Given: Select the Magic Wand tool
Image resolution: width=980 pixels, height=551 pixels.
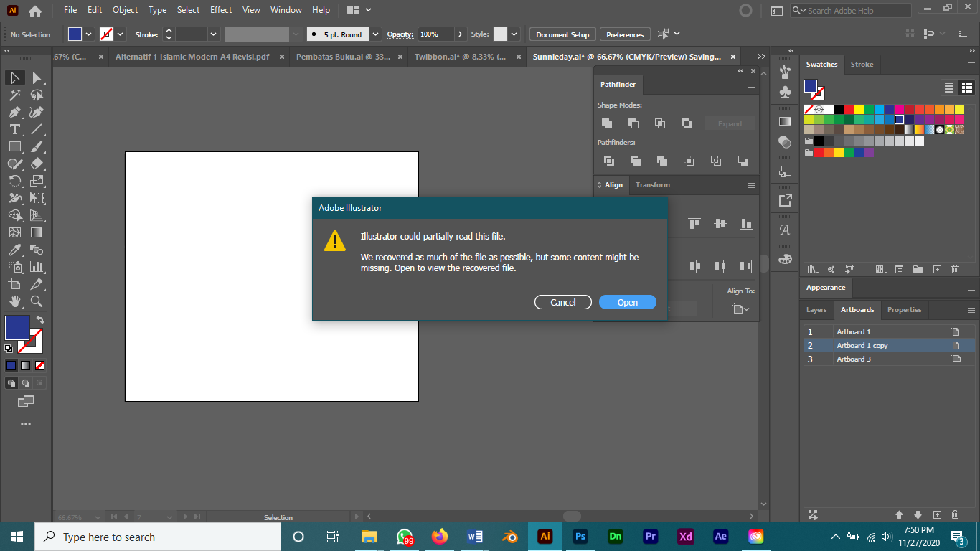Looking at the screenshot, I should [x=15, y=95].
